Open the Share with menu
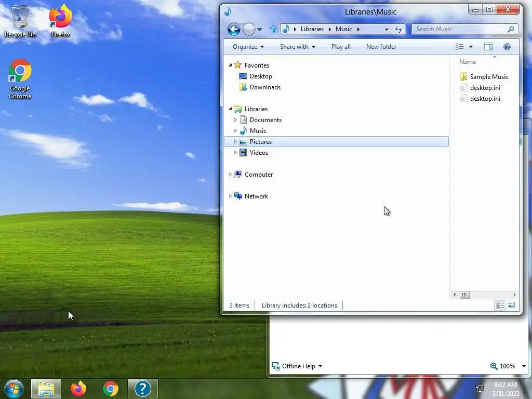Screen dimensions: 532x399 (298, 47)
